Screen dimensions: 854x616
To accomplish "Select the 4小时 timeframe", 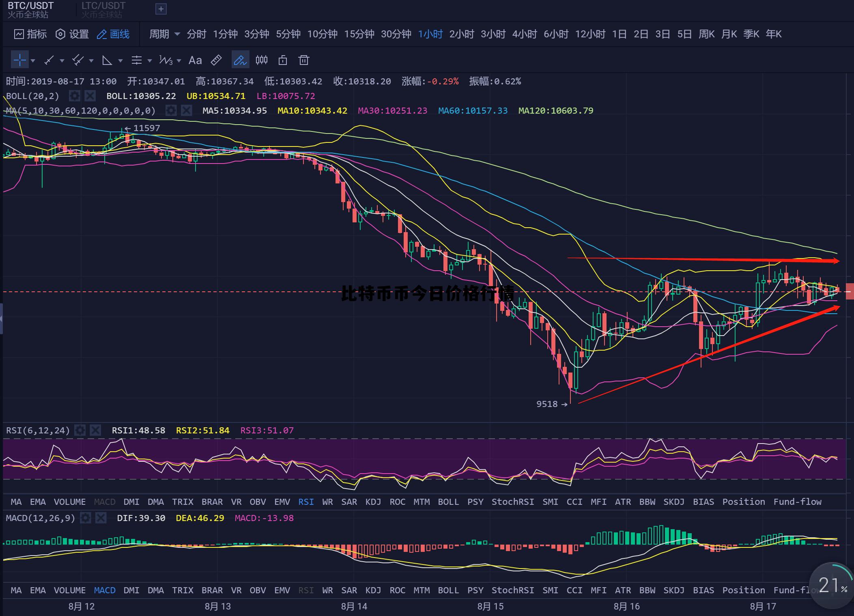I will (525, 34).
